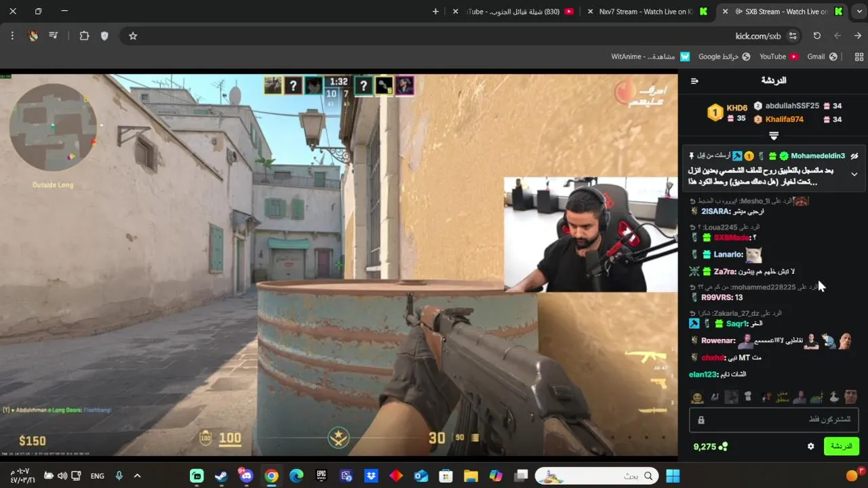
Task: Open chat settings gear icon
Action: [810, 447]
